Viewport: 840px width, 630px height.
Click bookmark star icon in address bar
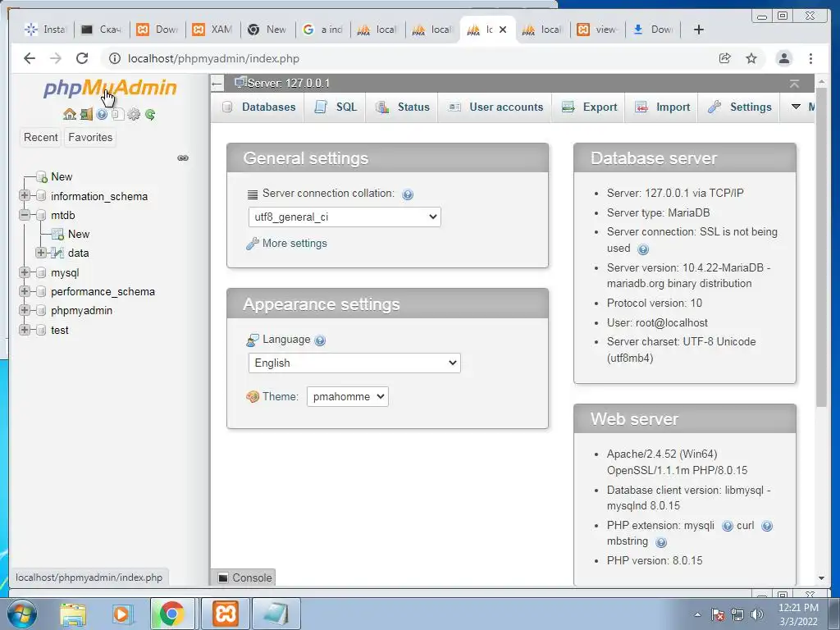751,58
